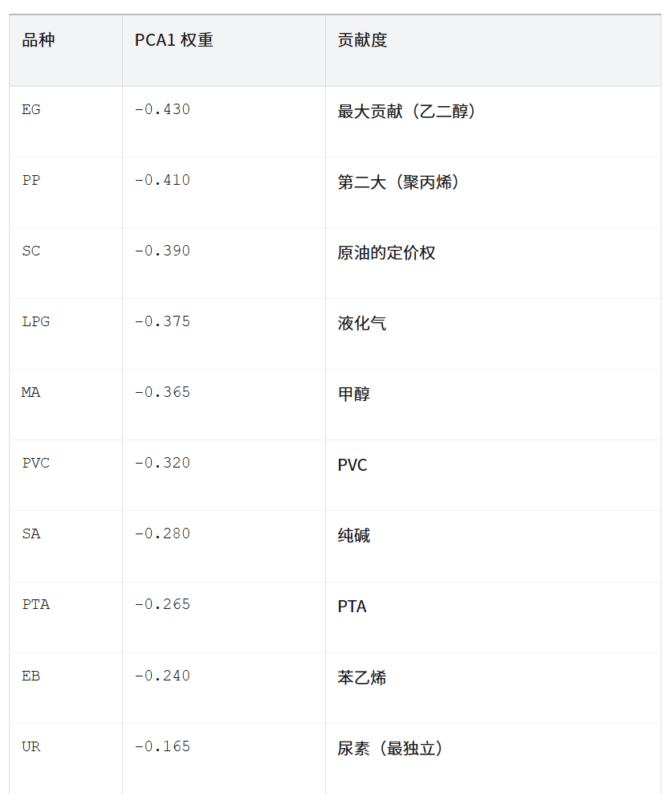Click the MA row label
The height and width of the screenshot is (801, 672).
click(x=31, y=393)
